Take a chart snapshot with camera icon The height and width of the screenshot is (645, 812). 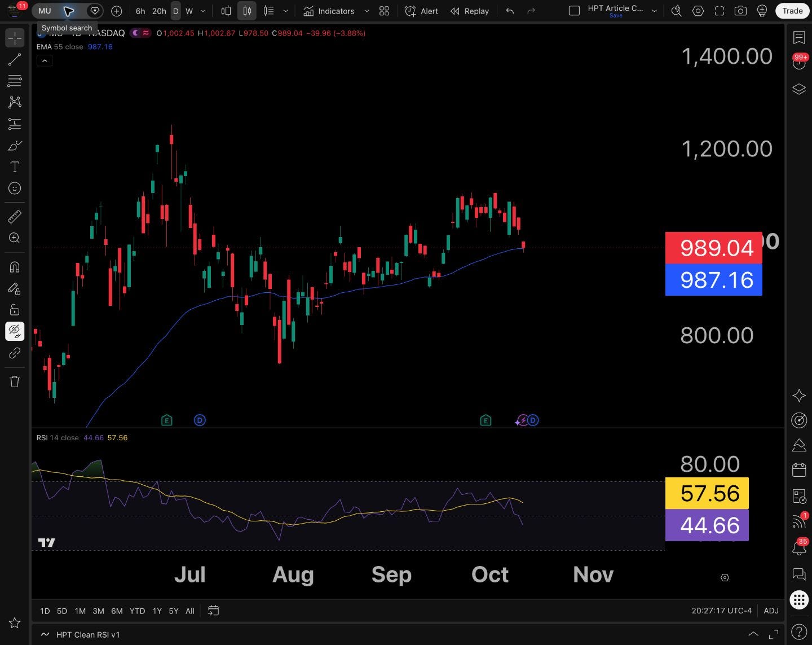click(740, 11)
